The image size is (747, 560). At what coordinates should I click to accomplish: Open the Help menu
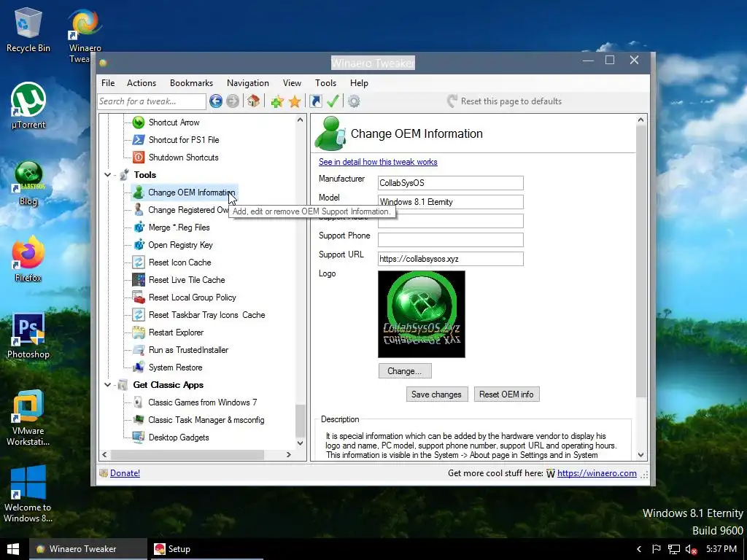(359, 83)
